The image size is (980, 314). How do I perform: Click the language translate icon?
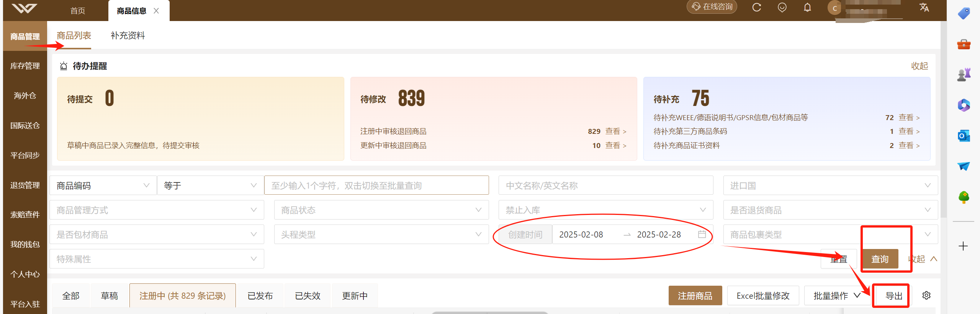(x=924, y=7)
